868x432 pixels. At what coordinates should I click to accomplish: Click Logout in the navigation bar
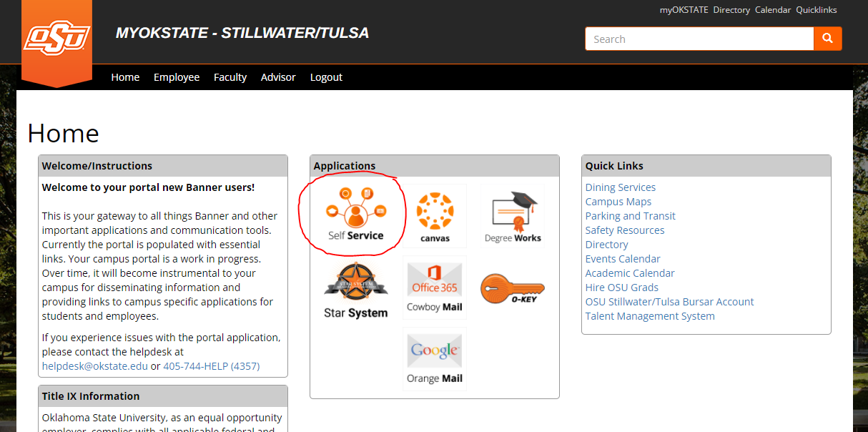tap(326, 77)
